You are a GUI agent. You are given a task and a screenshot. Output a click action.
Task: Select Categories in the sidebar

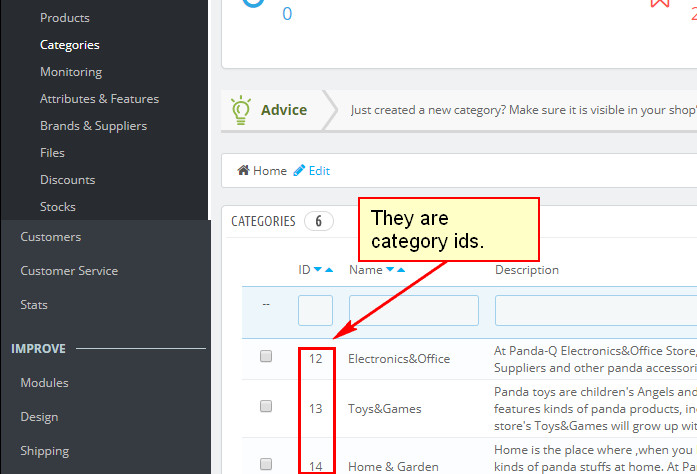[x=69, y=45]
